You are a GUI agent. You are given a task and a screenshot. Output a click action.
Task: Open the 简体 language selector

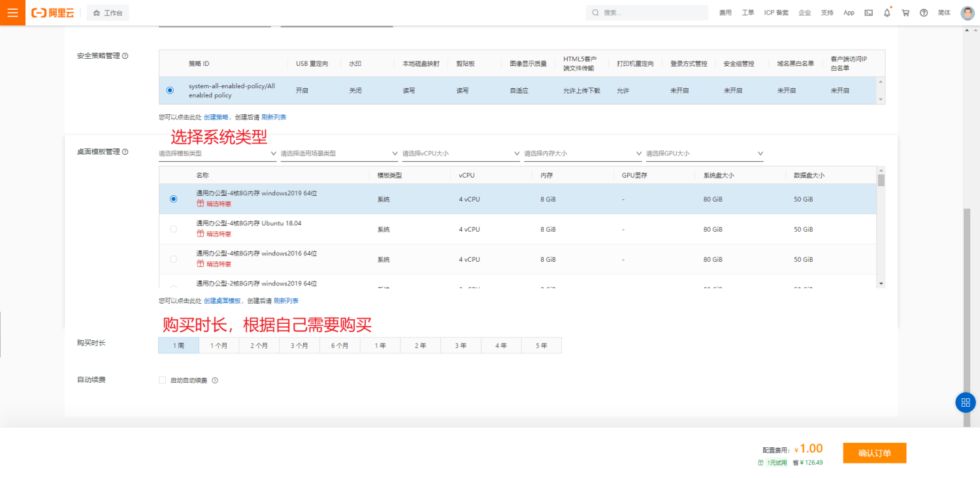(x=944, y=12)
